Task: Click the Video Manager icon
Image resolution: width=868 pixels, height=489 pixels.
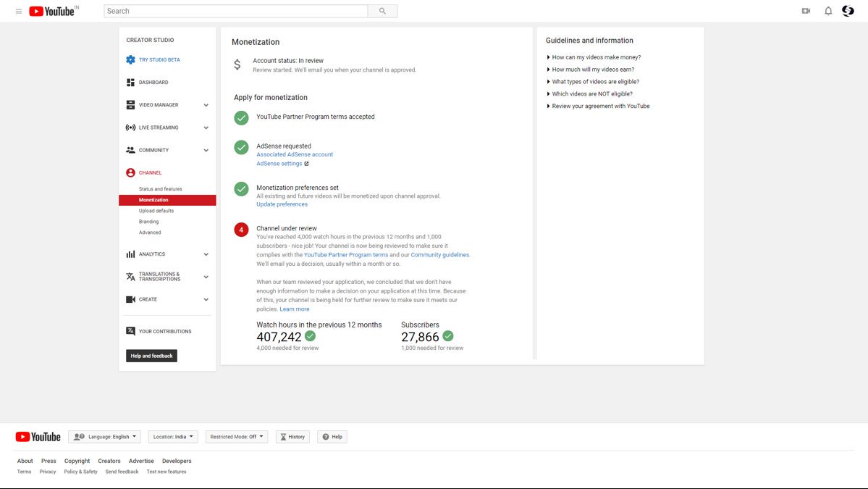Action: 130,104
